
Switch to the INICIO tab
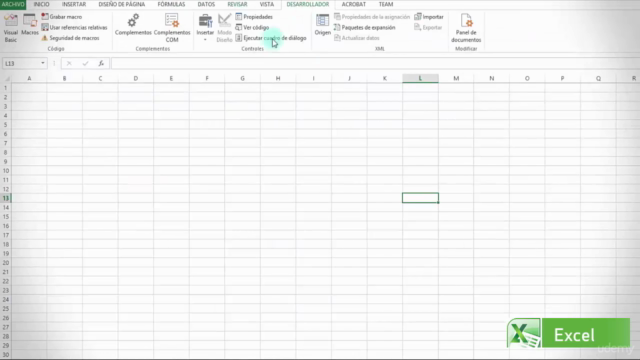41,4
